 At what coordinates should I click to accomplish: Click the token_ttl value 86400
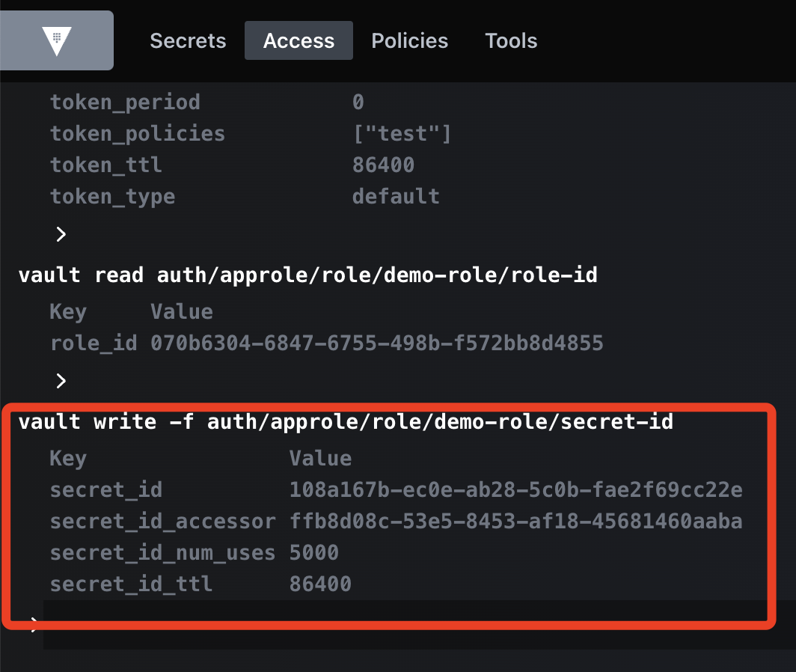pos(383,165)
